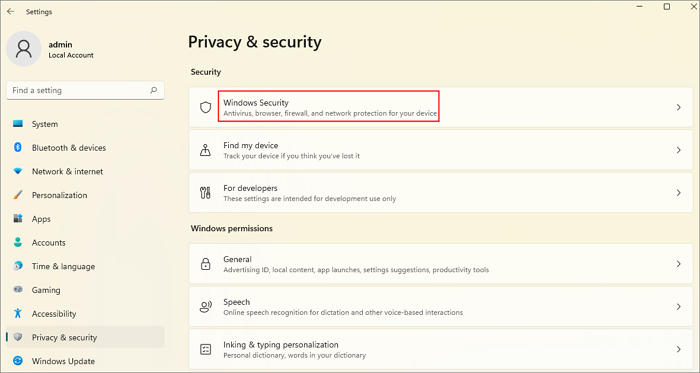This screenshot has width=700, height=373.
Task: Click the Bluetooth icon in sidebar
Action: click(x=18, y=147)
